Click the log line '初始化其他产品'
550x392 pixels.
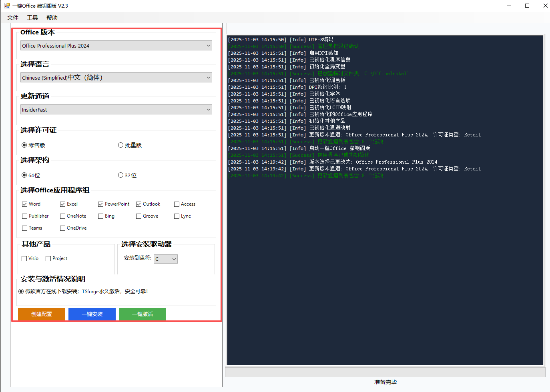click(287, 121)
